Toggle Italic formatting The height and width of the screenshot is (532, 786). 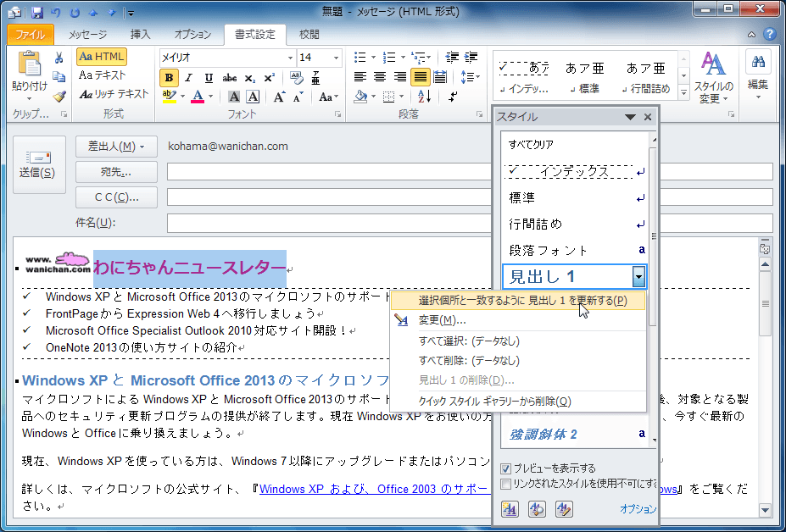tap(188, 78)
